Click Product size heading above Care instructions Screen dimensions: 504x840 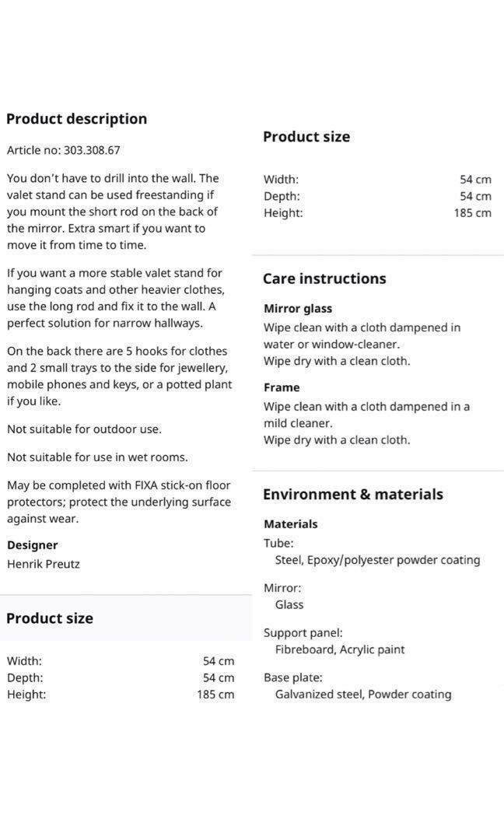[306, 137]
